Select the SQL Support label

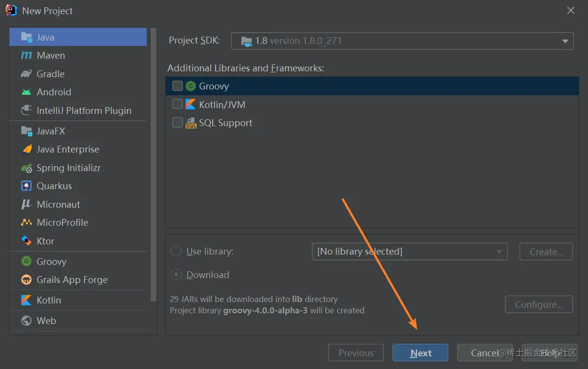tap(226, 123)
